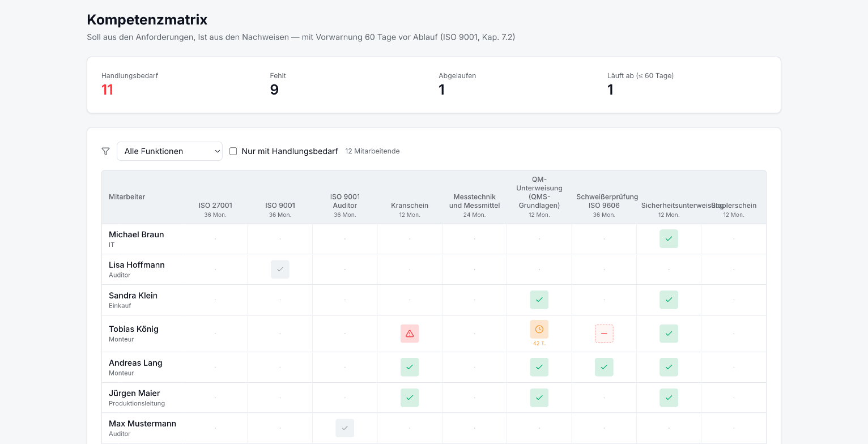Click the Abgelaufen summary label
The height and width of the screenshot is (444, 868).
457,75
